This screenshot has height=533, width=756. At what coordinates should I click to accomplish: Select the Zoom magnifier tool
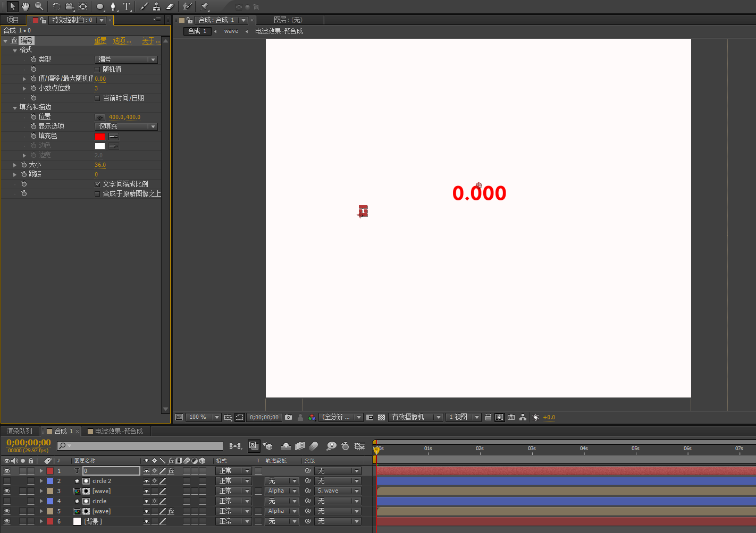point(39,6)
